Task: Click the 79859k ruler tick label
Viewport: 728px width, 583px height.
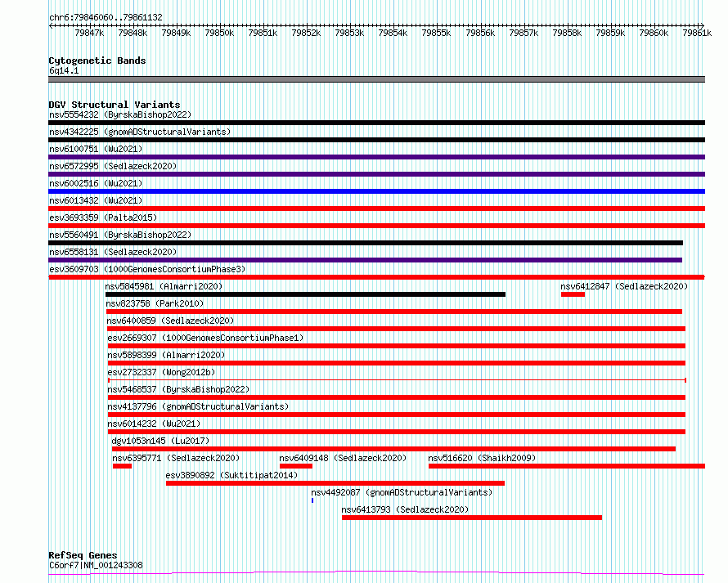Action: click(610, 33)
